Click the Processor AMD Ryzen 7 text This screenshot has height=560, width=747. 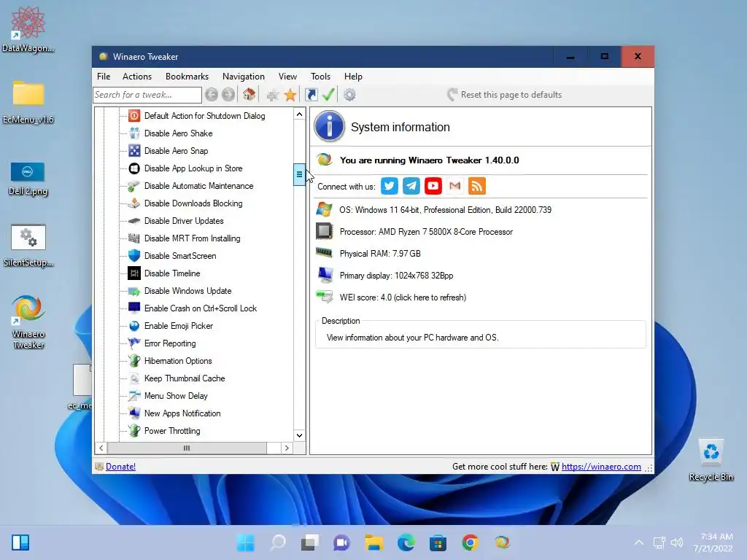point(426,232)
